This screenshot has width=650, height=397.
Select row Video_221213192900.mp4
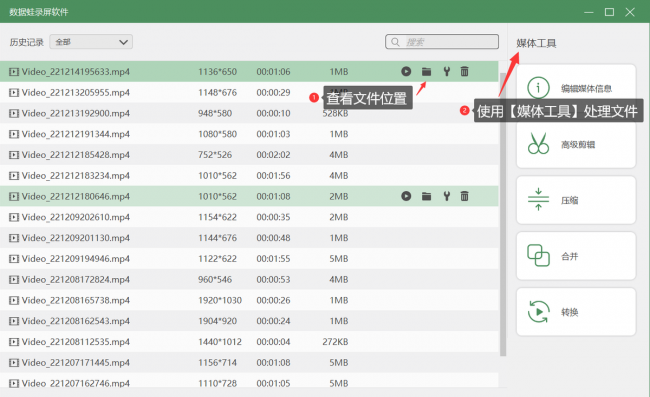point(249,113)
